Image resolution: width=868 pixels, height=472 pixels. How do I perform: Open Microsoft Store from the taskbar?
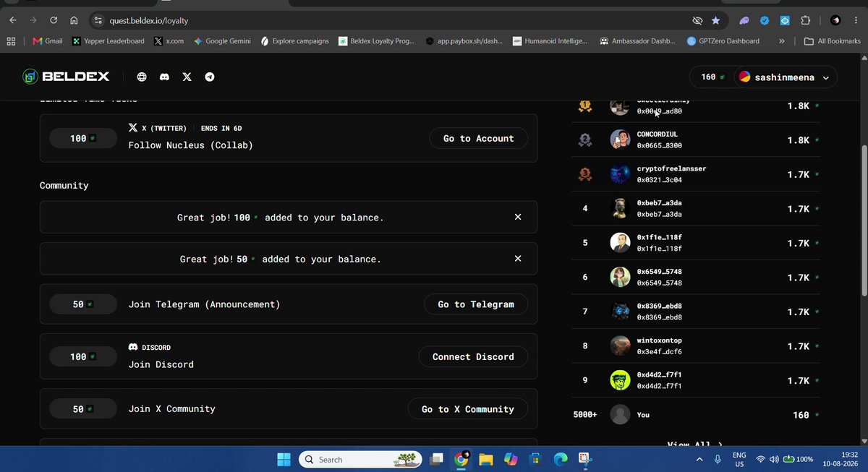(535, 460)
